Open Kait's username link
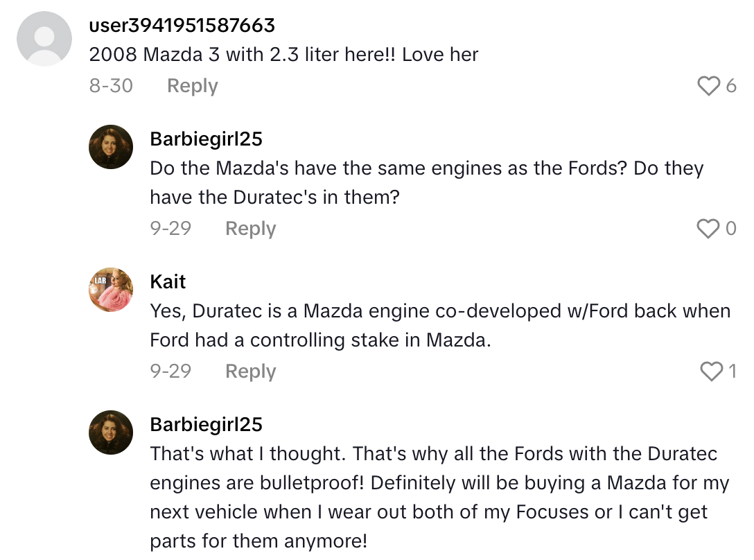754x560 pixels. tap(168, 281)
